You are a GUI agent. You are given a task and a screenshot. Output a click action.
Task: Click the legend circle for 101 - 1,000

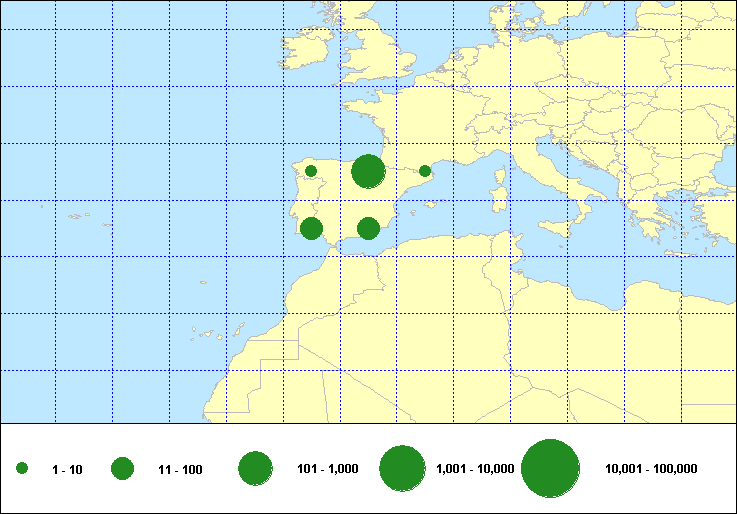(255, 468)
